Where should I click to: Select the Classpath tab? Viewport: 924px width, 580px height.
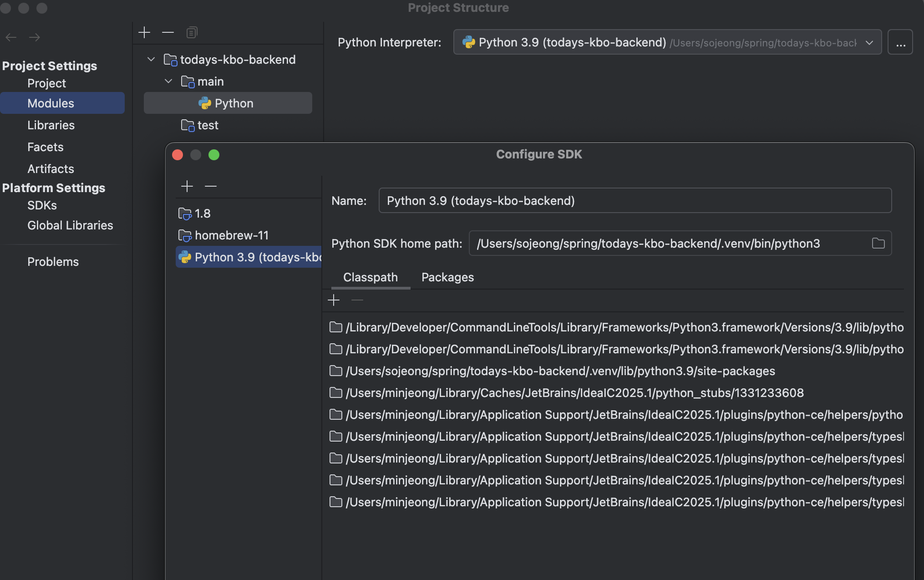coord(370,277)
